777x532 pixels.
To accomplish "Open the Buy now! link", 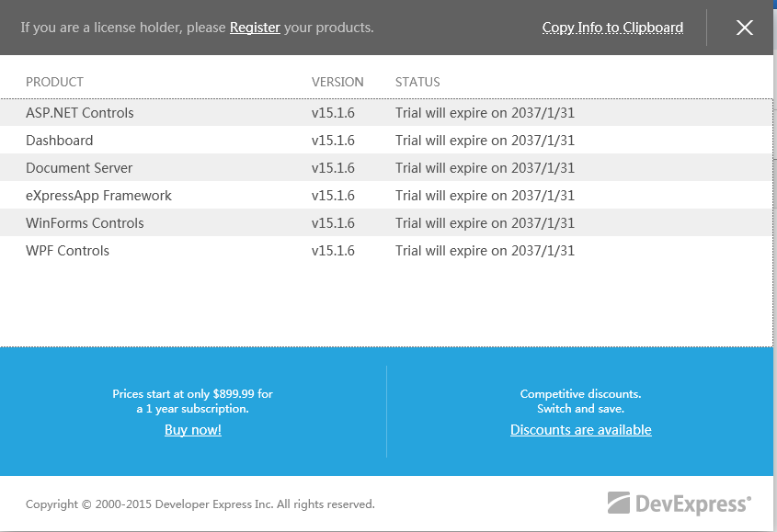I will (x=193, y=429).
